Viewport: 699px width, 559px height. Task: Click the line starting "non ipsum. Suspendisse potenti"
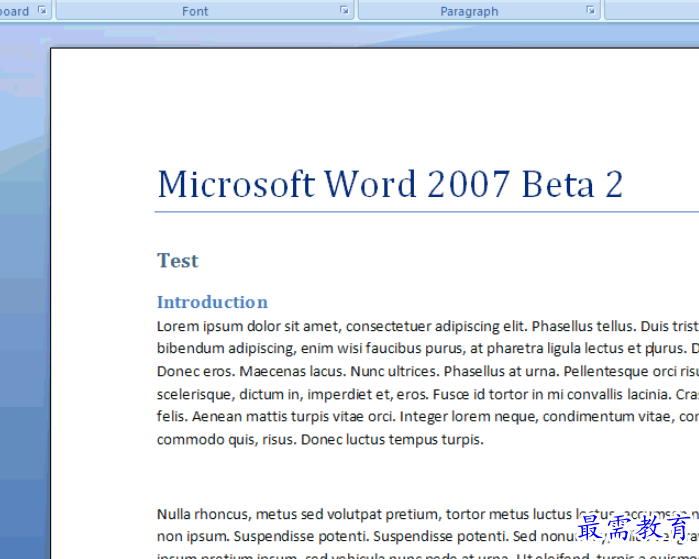pos(428,536)
